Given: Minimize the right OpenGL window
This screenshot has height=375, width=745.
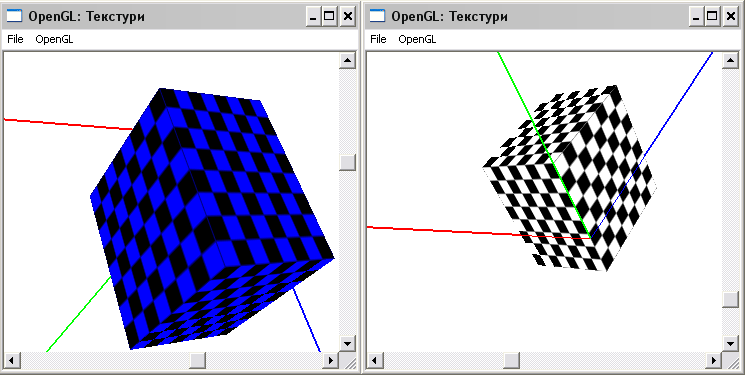Looking at the screenshot, I should point(696,17).
